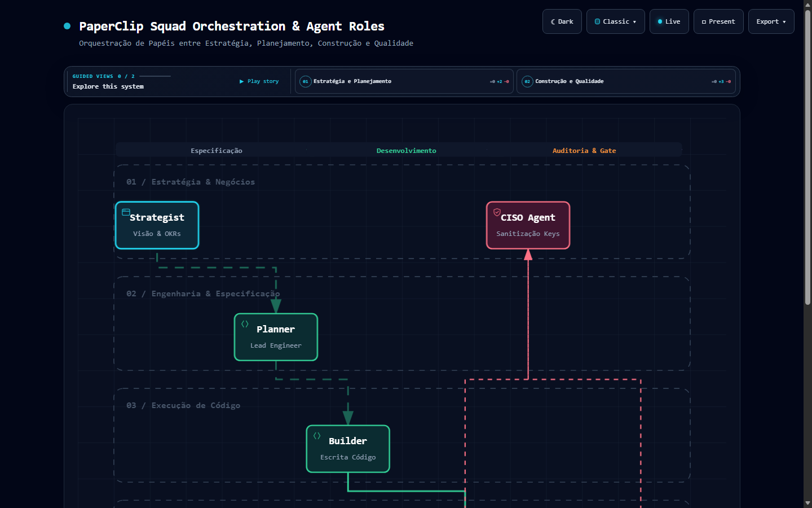
Task: Open guided view 02 Construção e Qualidade
Action: click(x=626, y=81)
